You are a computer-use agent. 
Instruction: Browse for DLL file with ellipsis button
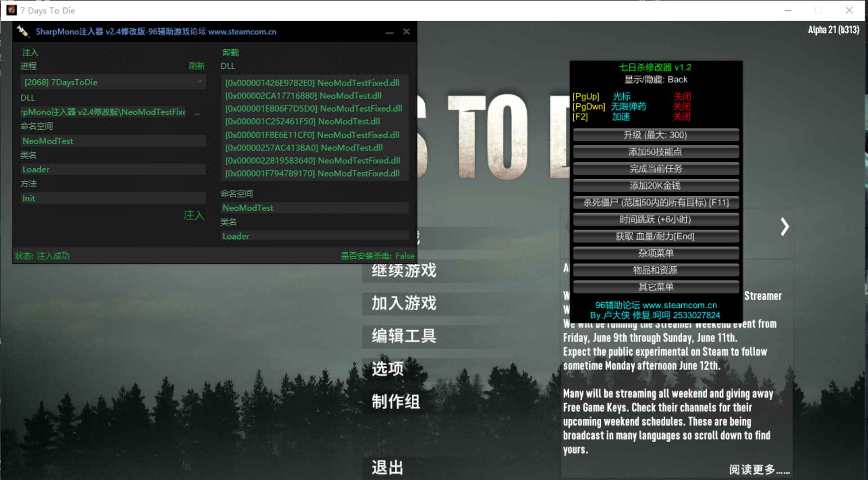tap(197, 112)
